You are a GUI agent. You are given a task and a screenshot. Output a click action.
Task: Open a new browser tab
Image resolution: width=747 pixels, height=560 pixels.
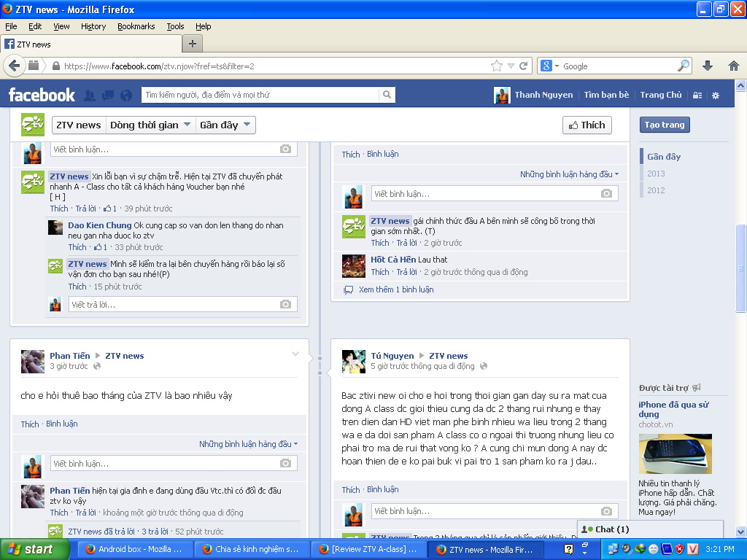point(193,44)
